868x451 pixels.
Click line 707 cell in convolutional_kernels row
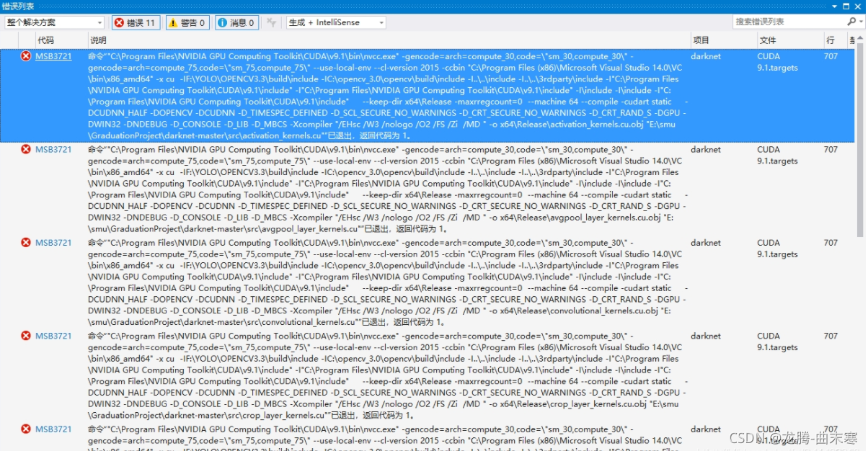(831, 243)
